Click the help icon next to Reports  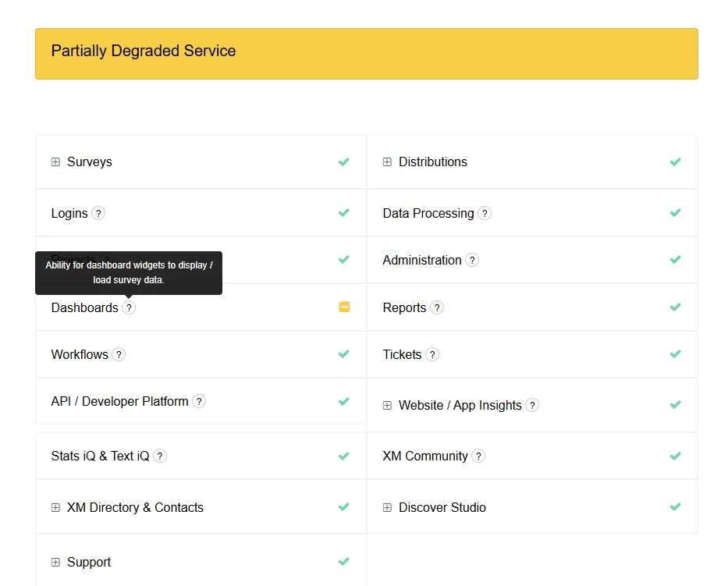click(x=437, y=308)
